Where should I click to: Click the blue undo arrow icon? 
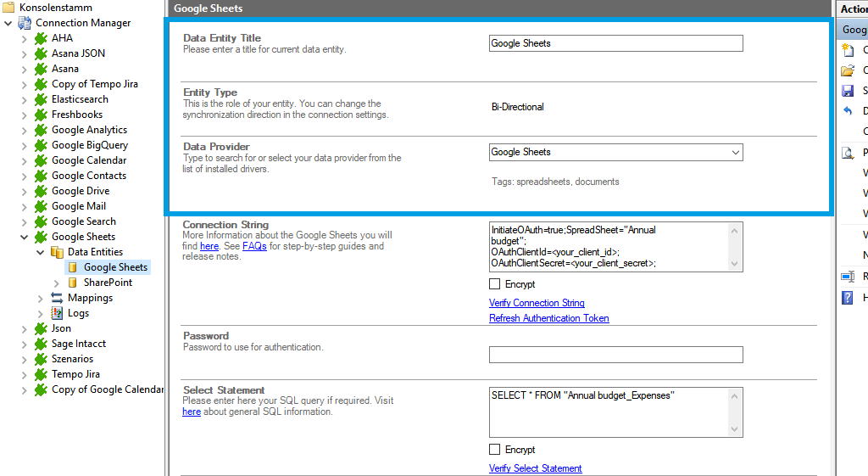coord(847,111)
